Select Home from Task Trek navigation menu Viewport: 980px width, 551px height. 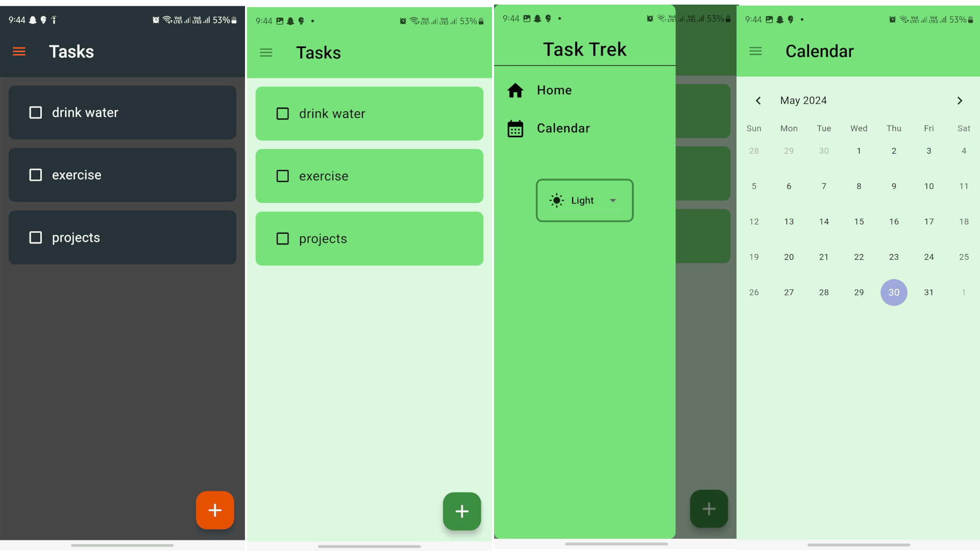[553, 89]
